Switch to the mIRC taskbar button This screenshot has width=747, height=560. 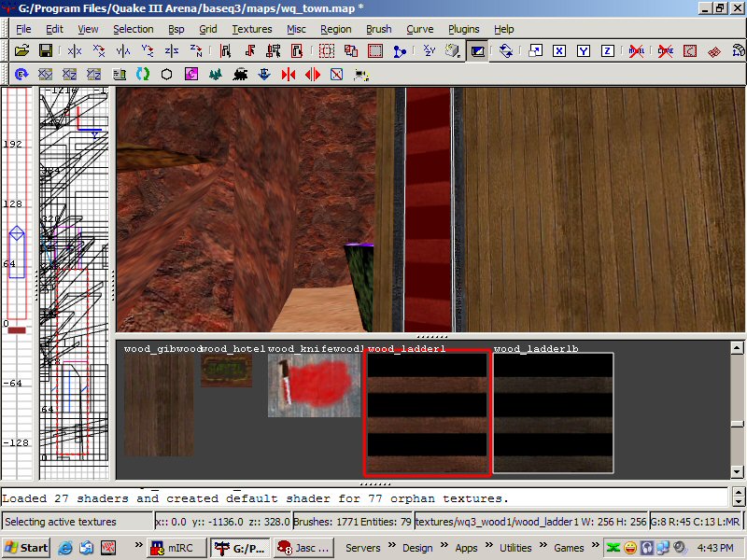(177, 548)
